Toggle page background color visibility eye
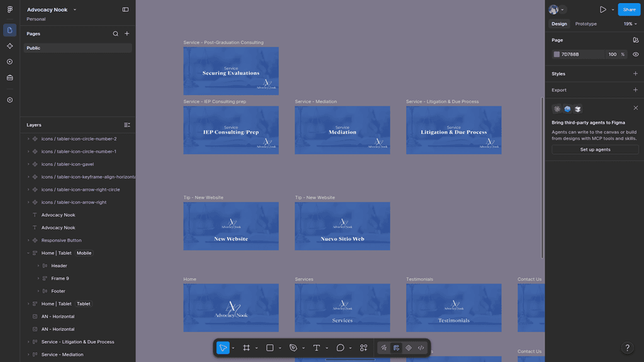The width and height of the screenshot is (644, 362). pyautogui.click(x=635, y=54)
